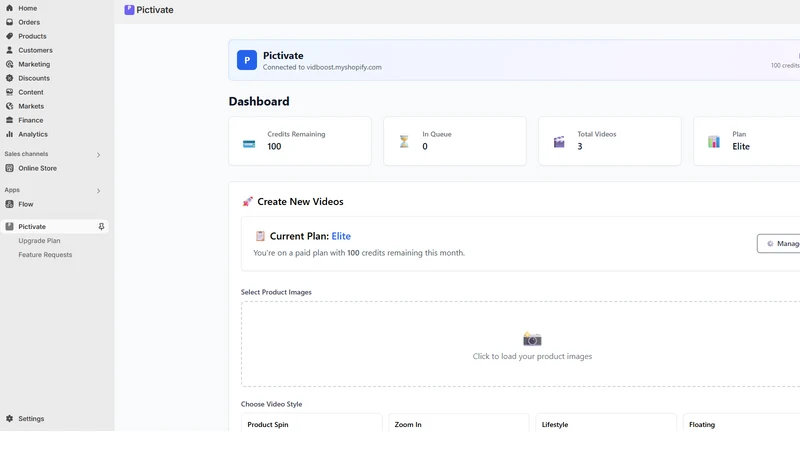
Task: Click the In Queue value 0
Action: pyautogui.click(x=424, y=146)
